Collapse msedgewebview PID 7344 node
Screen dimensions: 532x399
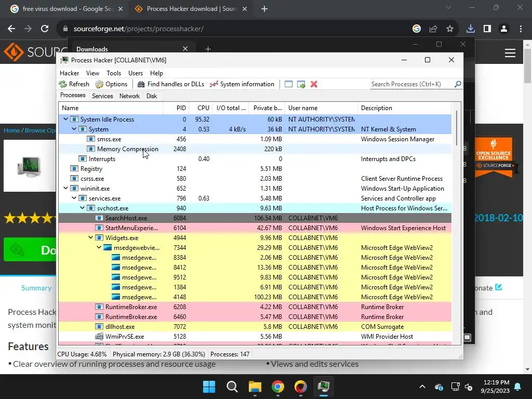[99, 247]
